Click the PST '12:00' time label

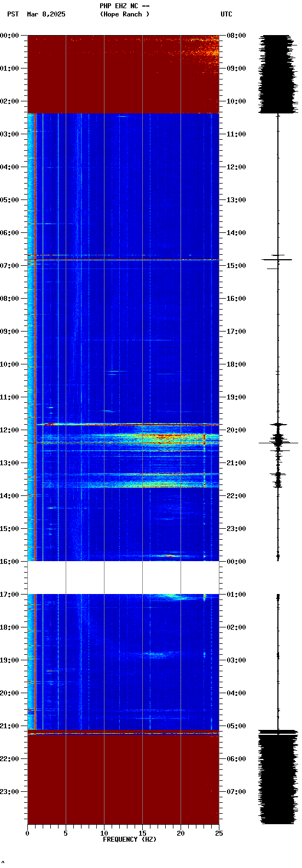tap(9, 430)
